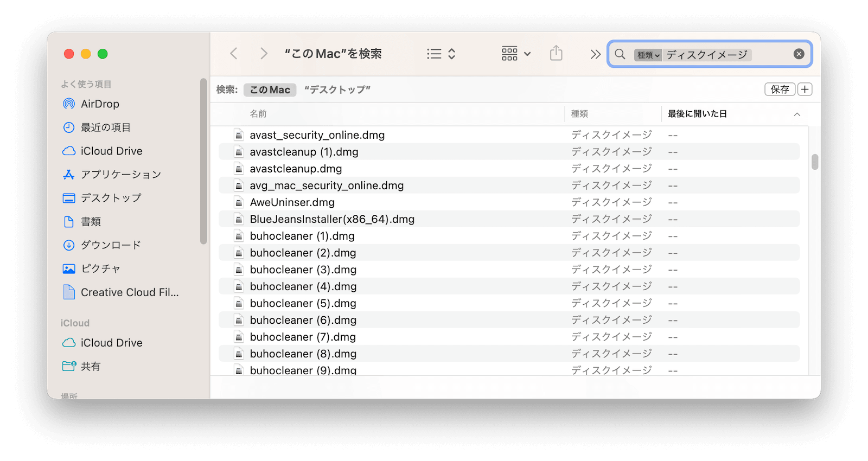Screen dimensions: 868x461
Task: Click the 保存 button
Action: point(780,89)
